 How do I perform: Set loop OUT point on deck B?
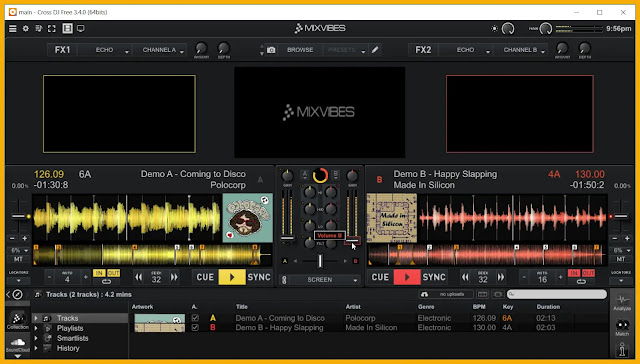588,273
